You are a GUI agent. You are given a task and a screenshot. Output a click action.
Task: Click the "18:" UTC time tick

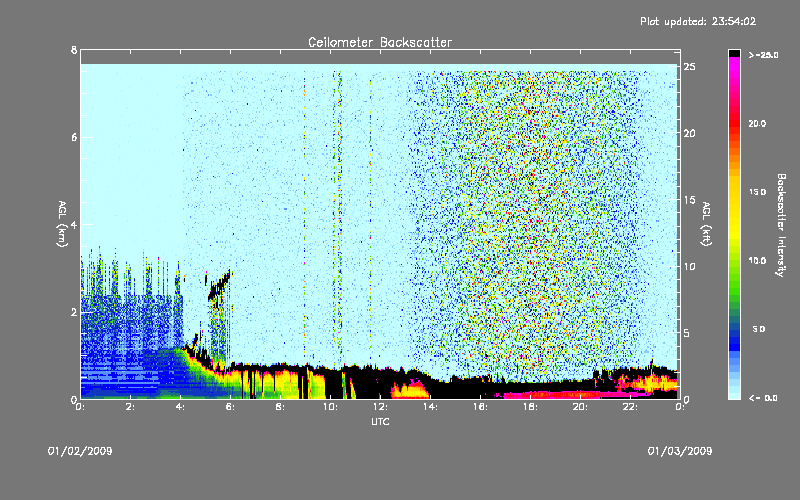(531, 407)
